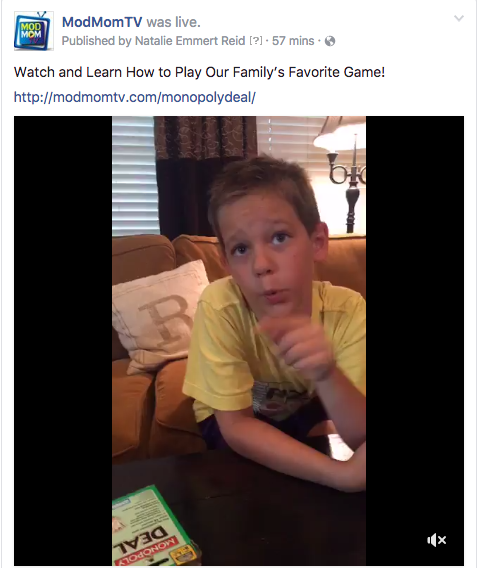
Task: Click the 'Watch and Learn' post caption
Action: [x=199, y=72]
